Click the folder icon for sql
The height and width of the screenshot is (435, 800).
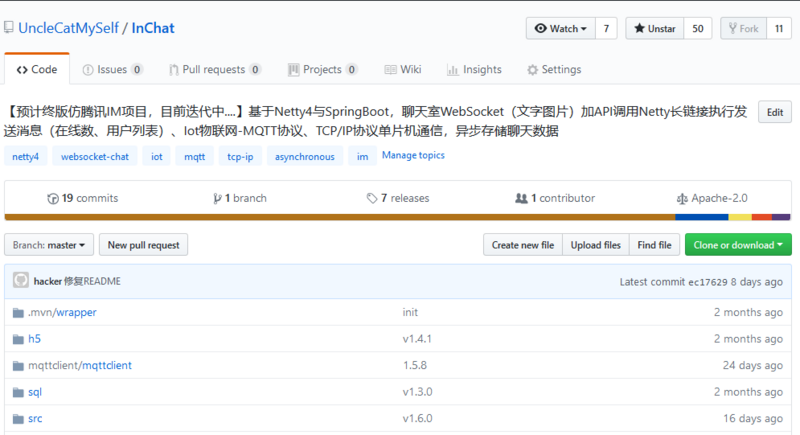(18, 392)
